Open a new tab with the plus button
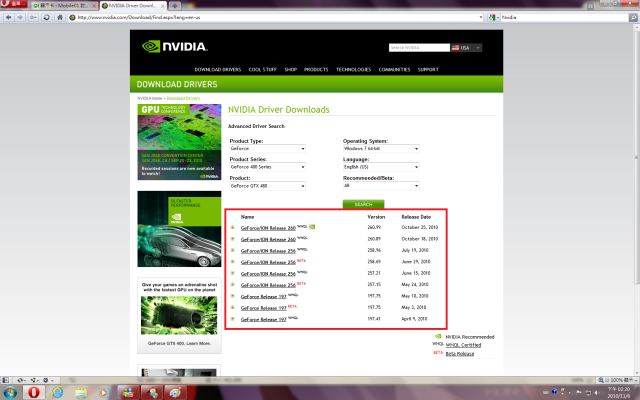This screenshot has width=640, height=400. click(175, 6)
